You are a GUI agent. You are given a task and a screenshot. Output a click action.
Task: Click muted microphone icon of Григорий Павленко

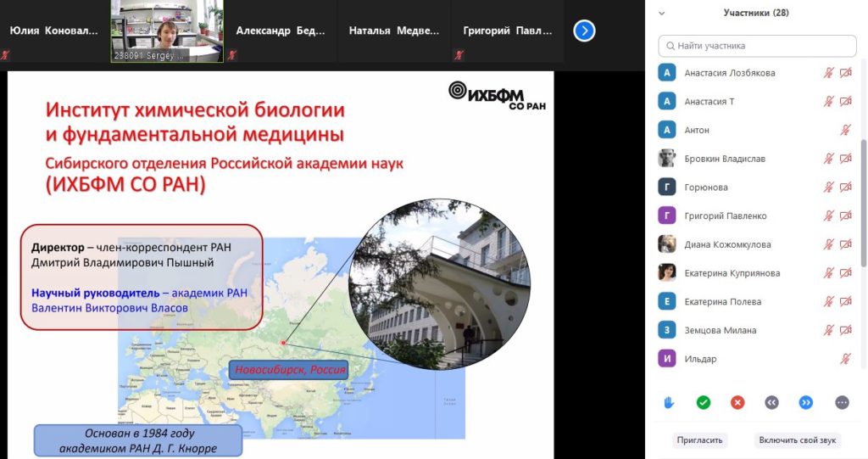pos(829,216)
